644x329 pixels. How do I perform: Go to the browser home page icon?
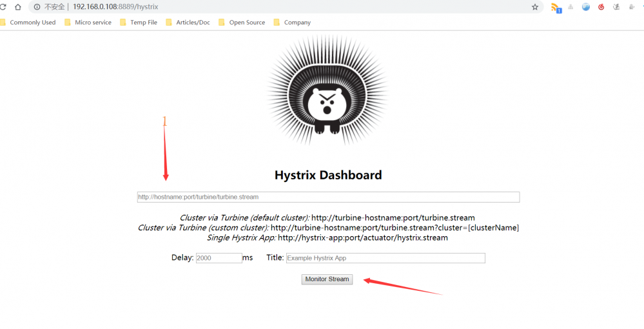click(x=17, y=7)
